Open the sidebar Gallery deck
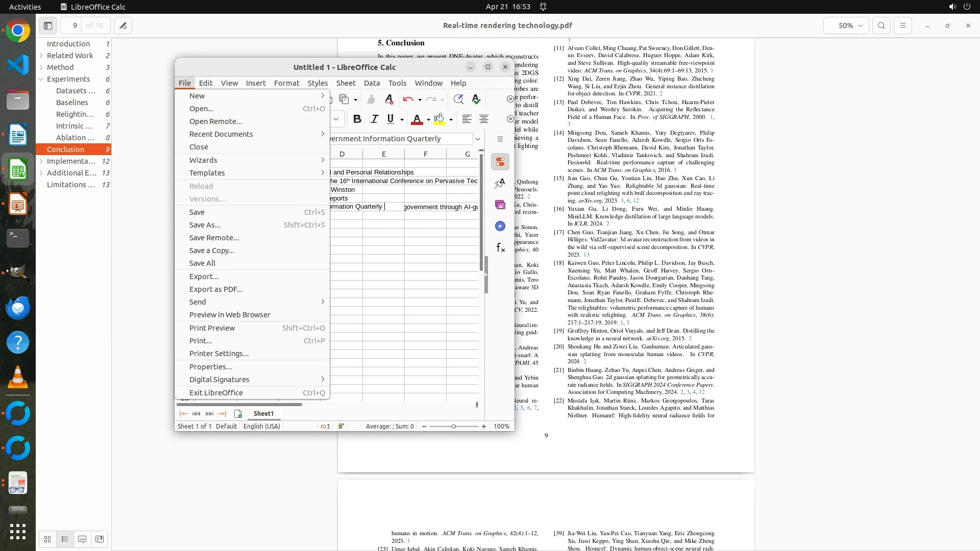The height and width of the screenshot is (551, 980). click(500, 205)
